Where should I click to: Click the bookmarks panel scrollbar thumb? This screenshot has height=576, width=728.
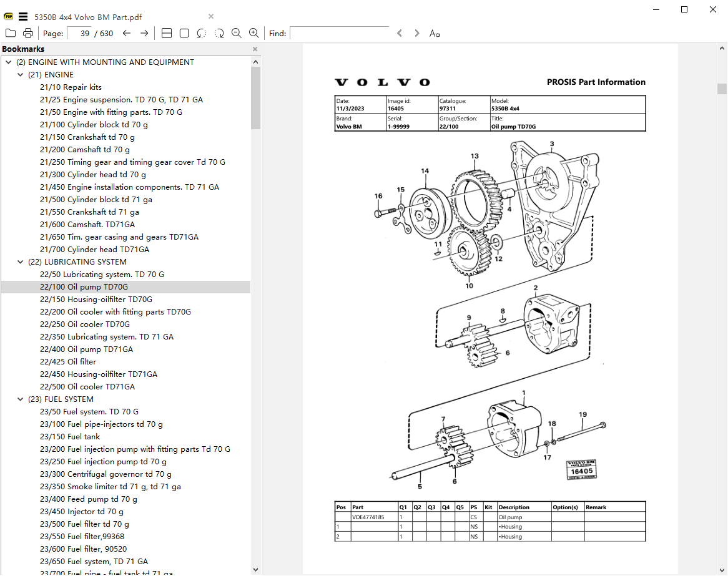[256, 98]
